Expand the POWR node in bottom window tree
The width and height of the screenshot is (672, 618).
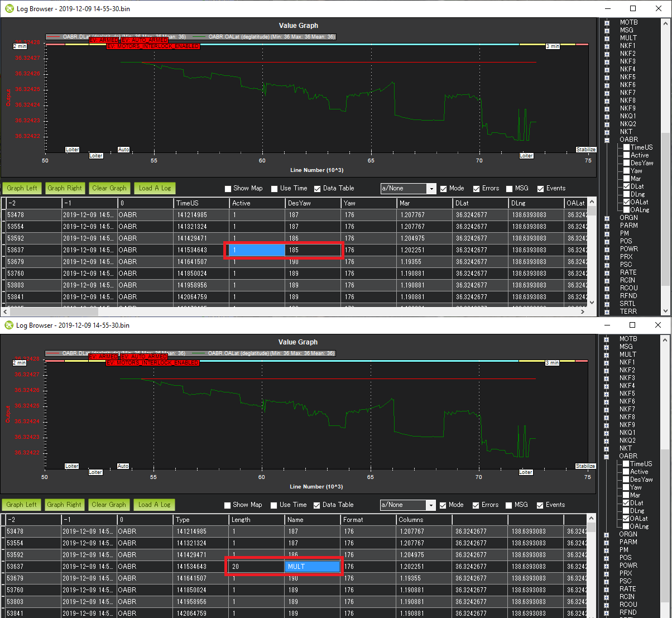(x=606, y=566)
